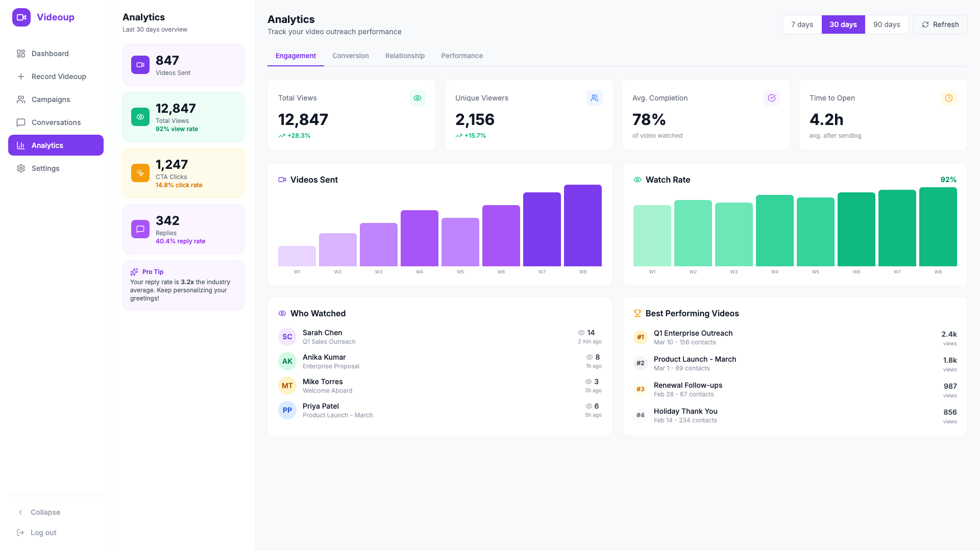This screenshot has height=551, width=980.
Task: Select the Dashboard grid icon
Action: click(x=21, y=54)
